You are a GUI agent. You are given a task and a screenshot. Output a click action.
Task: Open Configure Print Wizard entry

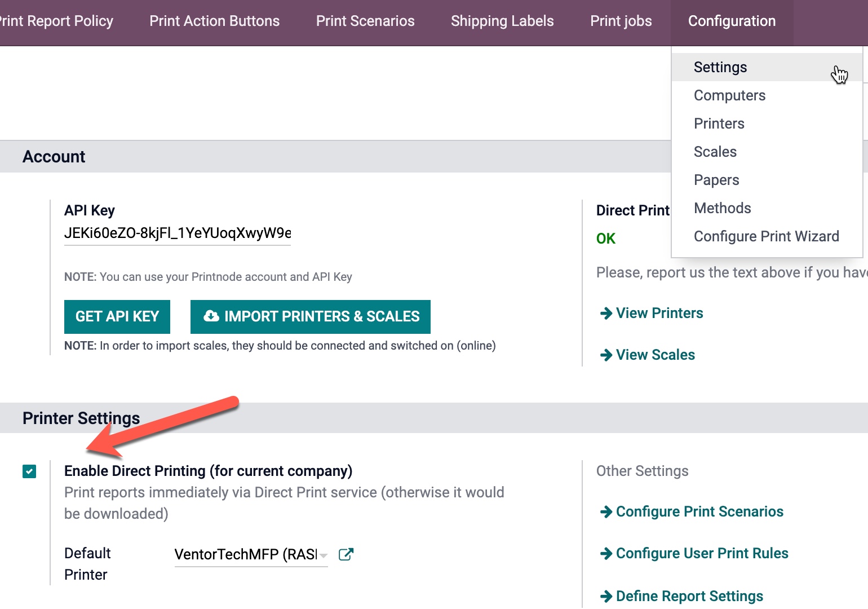(x=767, y=236)
